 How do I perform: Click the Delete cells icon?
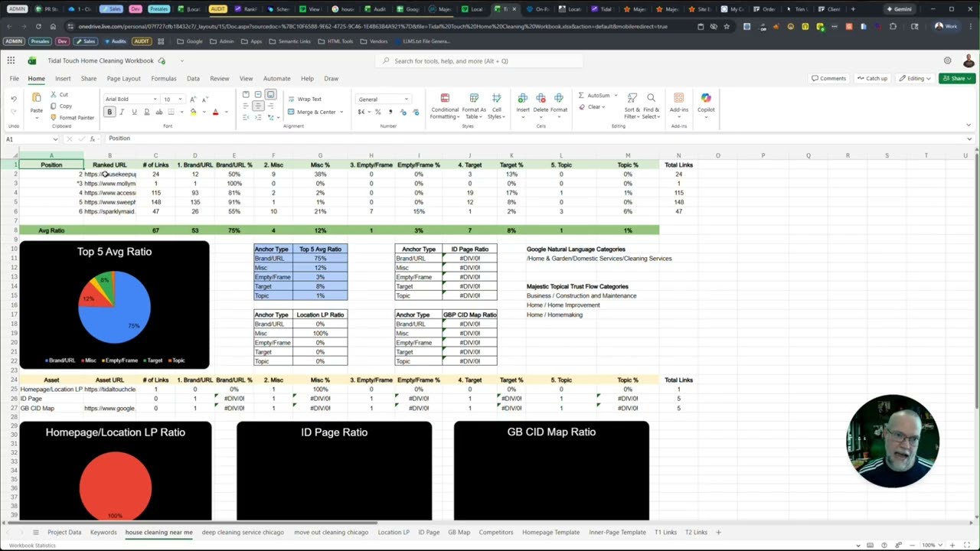[x=541, y=99]
